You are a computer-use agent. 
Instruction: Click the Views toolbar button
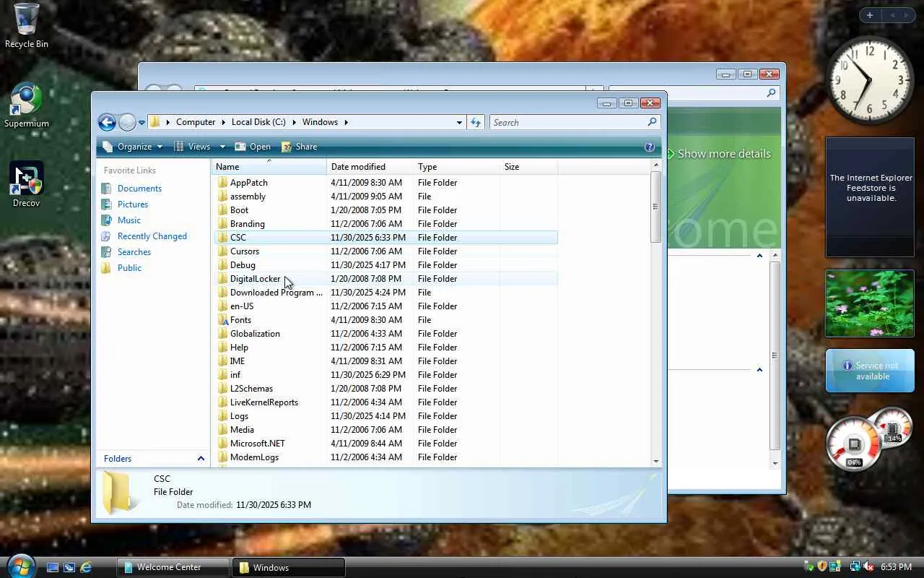[x=191, y=147]
